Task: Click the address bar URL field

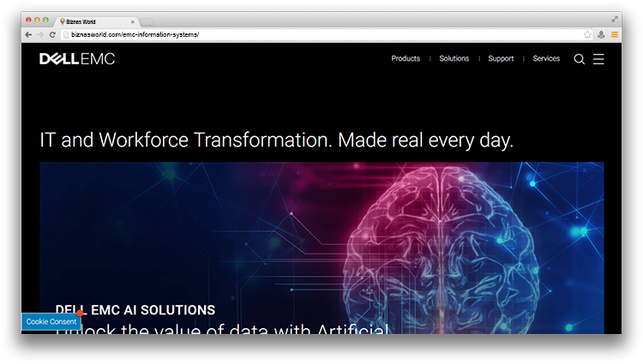Action: 327,35
